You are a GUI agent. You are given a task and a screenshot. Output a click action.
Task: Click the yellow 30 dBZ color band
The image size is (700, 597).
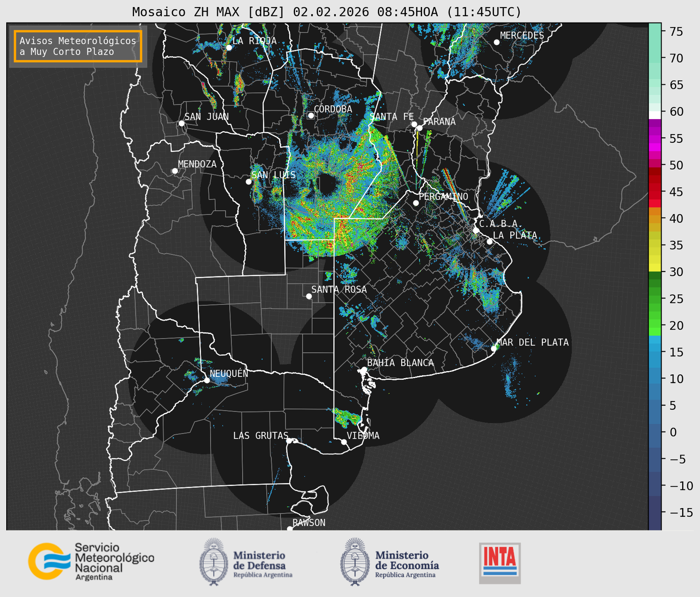pos(654,268)
